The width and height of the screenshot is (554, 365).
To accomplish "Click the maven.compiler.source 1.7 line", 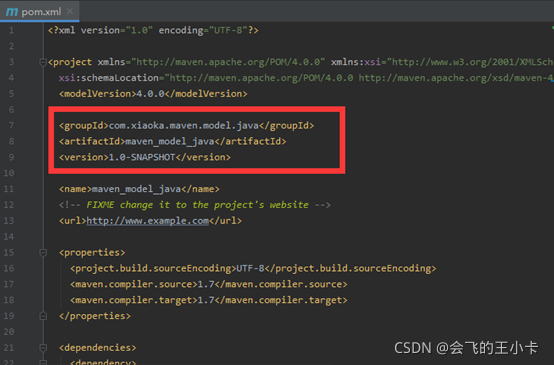I will tap(209, 284).
